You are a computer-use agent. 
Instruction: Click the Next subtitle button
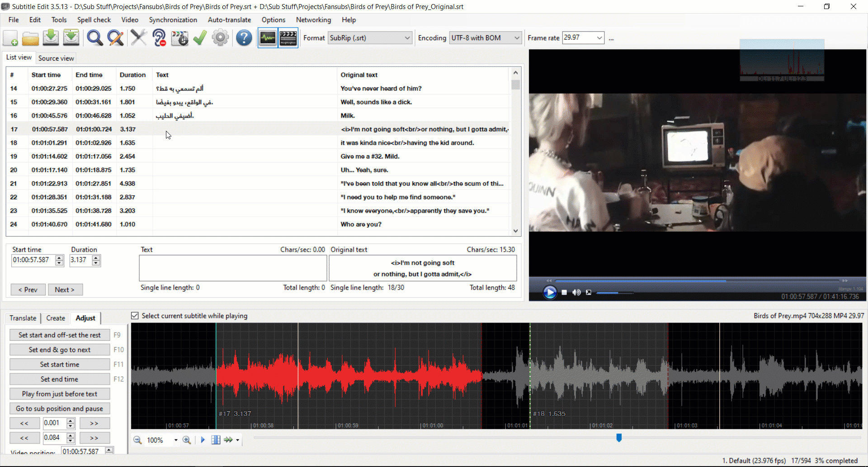(65, 290)
